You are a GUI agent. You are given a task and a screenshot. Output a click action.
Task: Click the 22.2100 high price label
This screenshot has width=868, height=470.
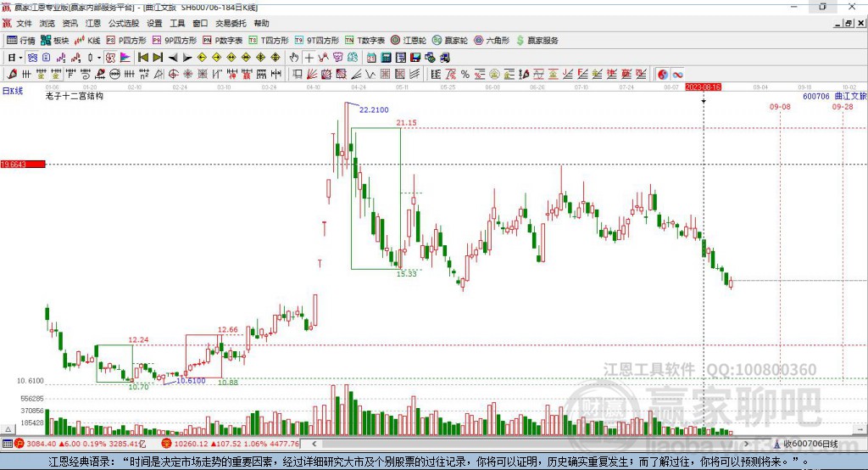pyautogui.click(x=374, y=109)
